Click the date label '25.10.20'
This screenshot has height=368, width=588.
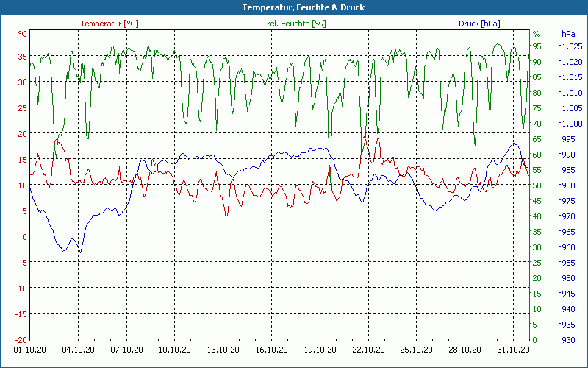417,350
